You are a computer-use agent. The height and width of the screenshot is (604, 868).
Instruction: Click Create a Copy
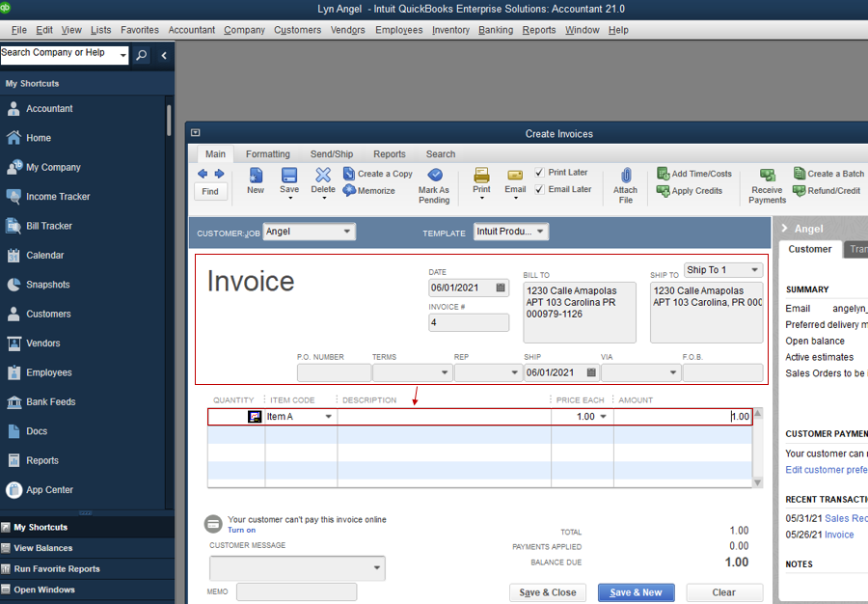[x=377, y=174]
